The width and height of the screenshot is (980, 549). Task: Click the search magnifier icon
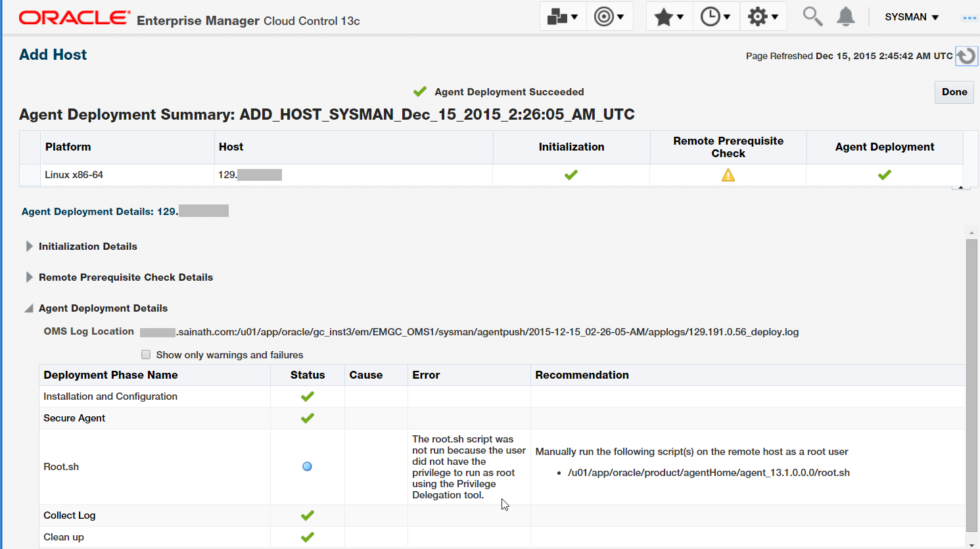pos(812,16)
